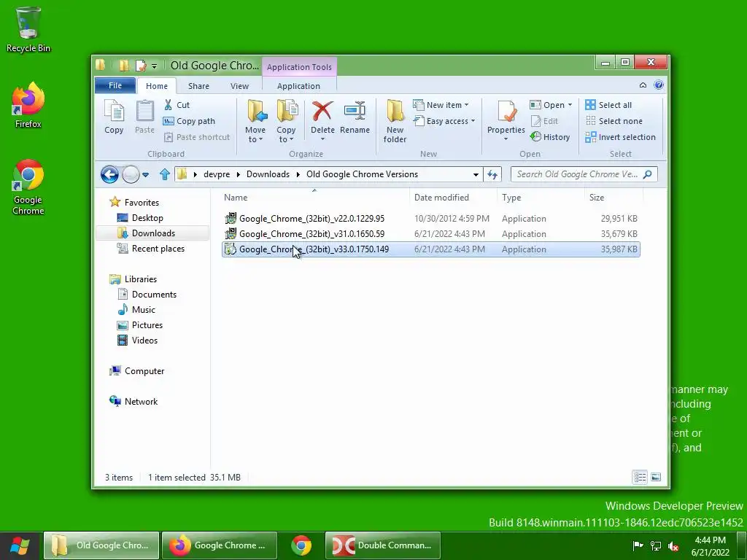Screen dimensions: 747x560
Task: Switch to the Home ribbon tab
Action: (157, 86)
